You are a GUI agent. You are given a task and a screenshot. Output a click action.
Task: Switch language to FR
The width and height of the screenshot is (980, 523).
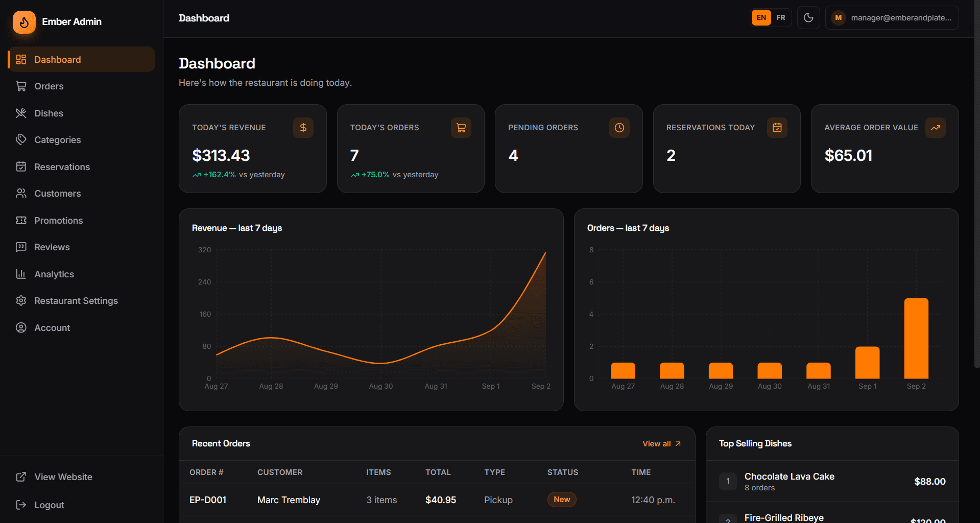[x=781, y=17]
